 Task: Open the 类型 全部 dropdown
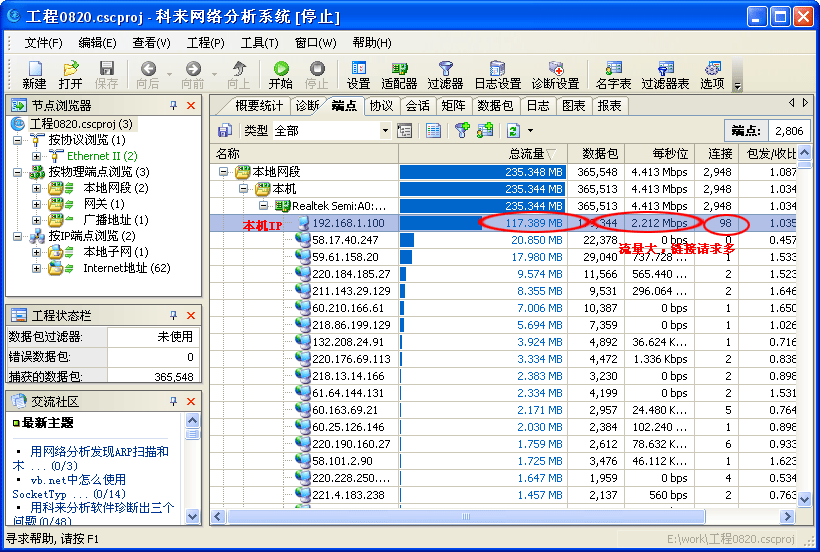[385, 131]
